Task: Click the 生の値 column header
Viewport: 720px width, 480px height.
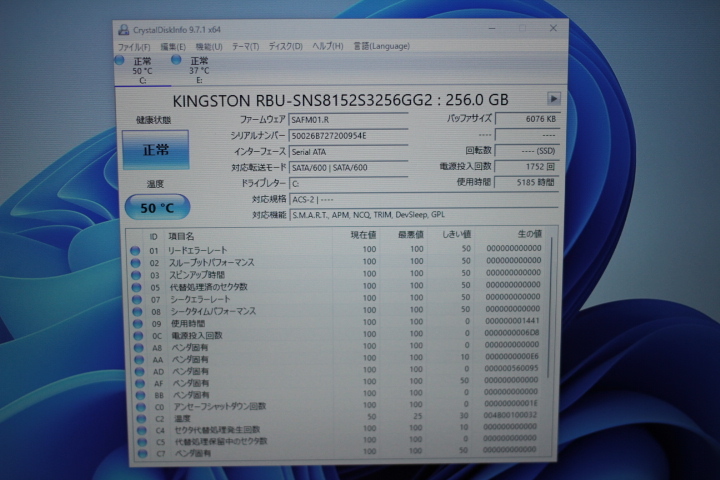Action: [529, 234]
